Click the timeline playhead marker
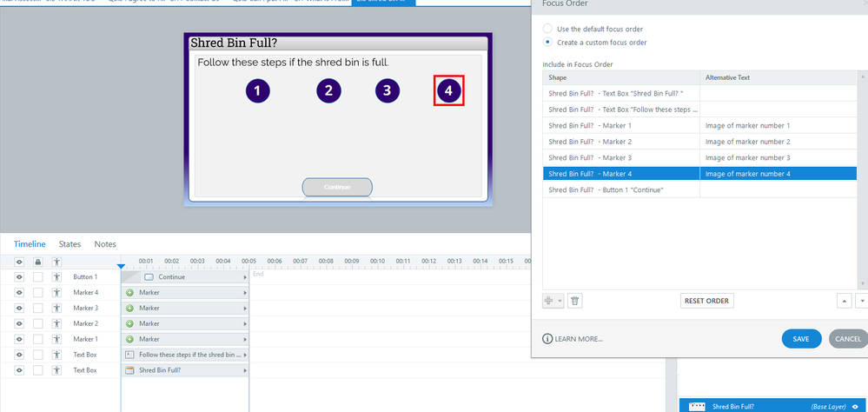The height and width of the screenshot is (412, 868). [x=122, y=266]
